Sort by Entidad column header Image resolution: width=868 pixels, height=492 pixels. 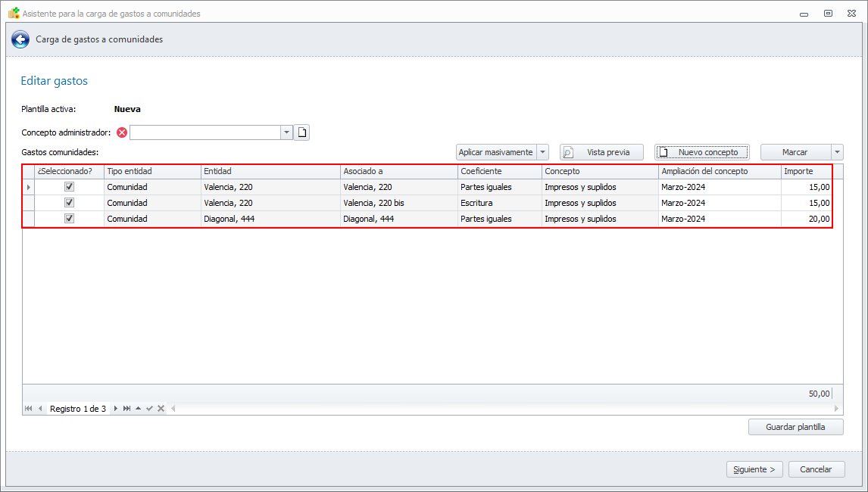(x=270, y=172)
